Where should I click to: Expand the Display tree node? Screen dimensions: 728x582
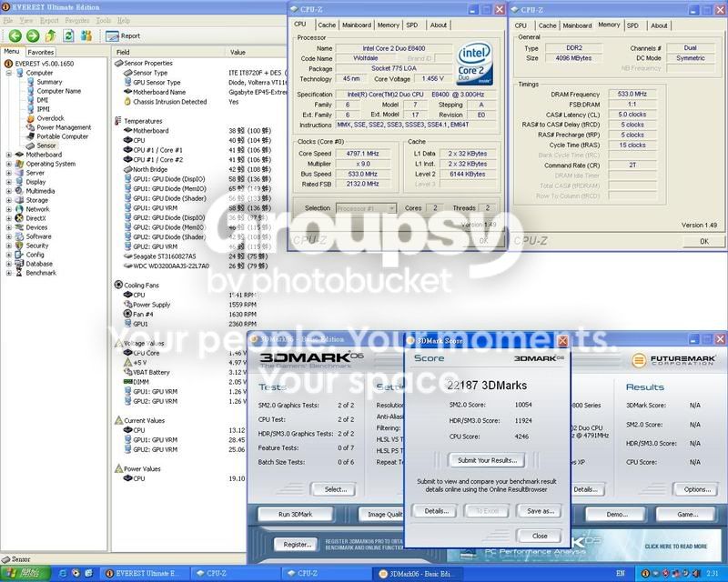pos(8,182)
